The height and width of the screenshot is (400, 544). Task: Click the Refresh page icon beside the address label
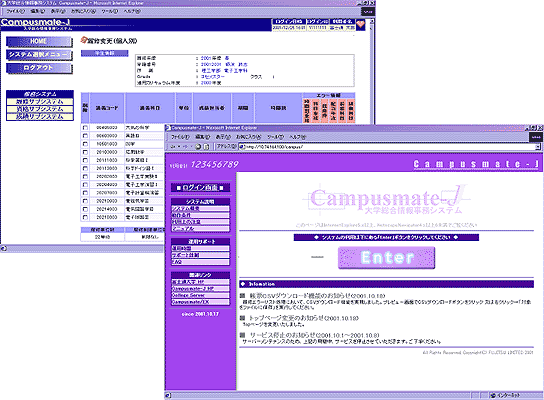pos(206,146)
